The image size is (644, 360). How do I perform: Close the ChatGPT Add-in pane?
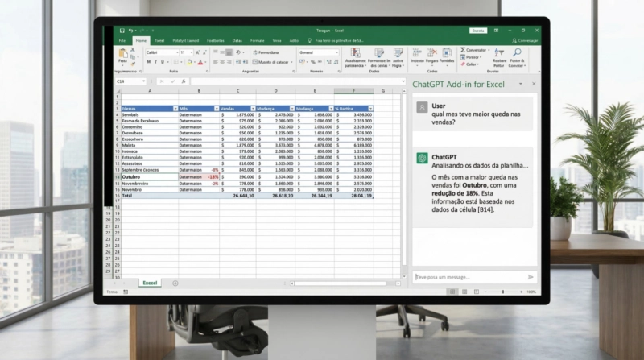point(534,84)
